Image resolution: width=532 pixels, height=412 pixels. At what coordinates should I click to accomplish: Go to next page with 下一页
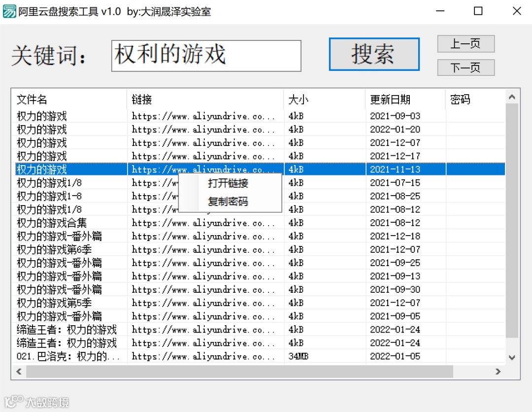pyautogui.click(x=466, y=68)
